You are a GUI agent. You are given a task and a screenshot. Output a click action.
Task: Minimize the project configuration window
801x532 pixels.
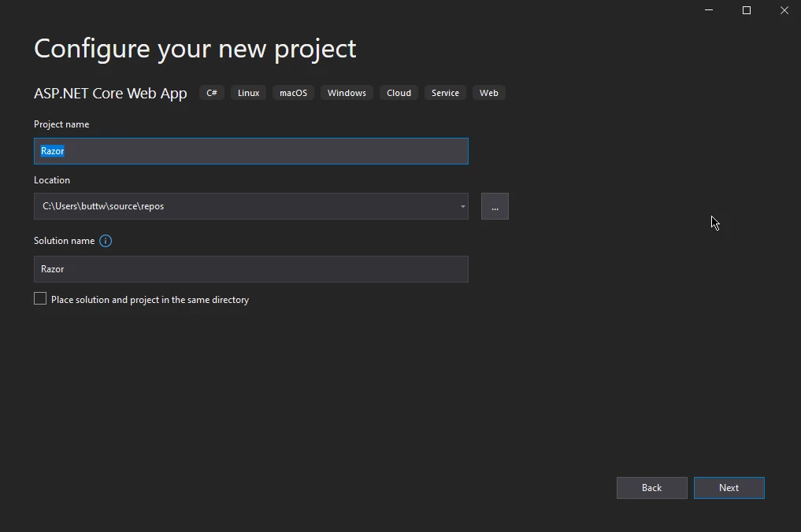click(x=709, y=10)
